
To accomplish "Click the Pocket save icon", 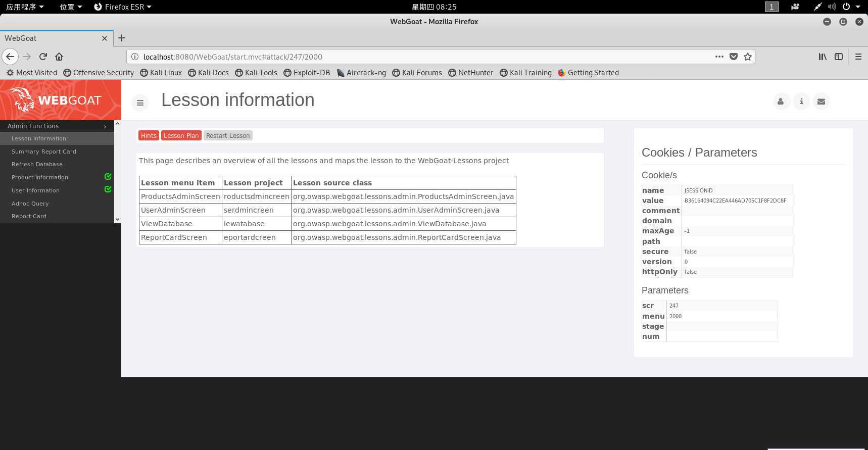I will tap(734, 57).
